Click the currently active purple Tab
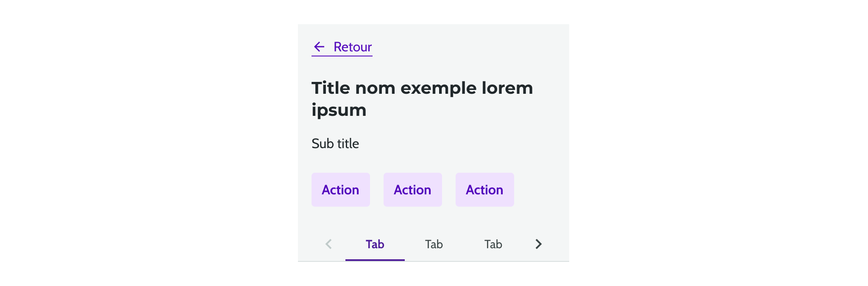 pyautogui.click(x=375, y=244)
